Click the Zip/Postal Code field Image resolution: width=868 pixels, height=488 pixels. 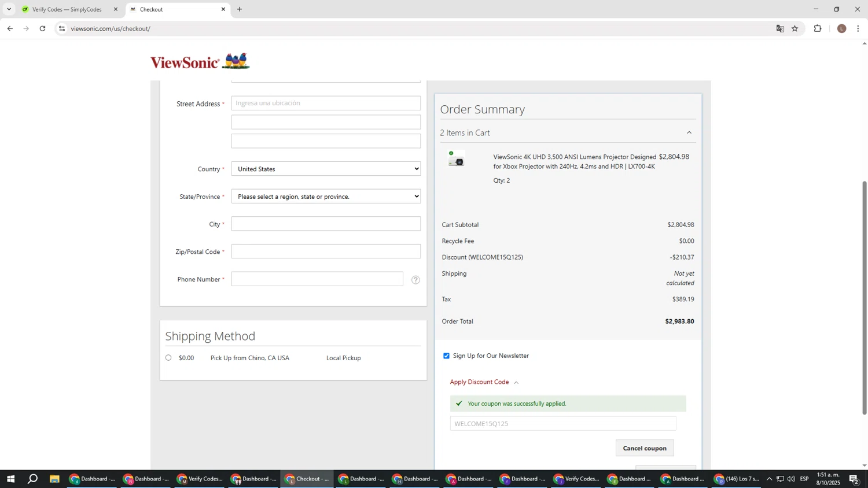point(326,252)
